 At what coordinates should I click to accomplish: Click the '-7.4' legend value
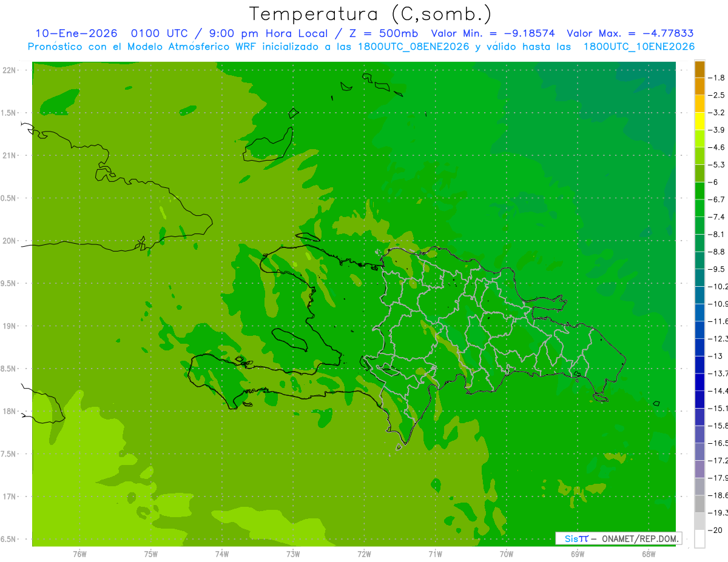pos(716,216)
